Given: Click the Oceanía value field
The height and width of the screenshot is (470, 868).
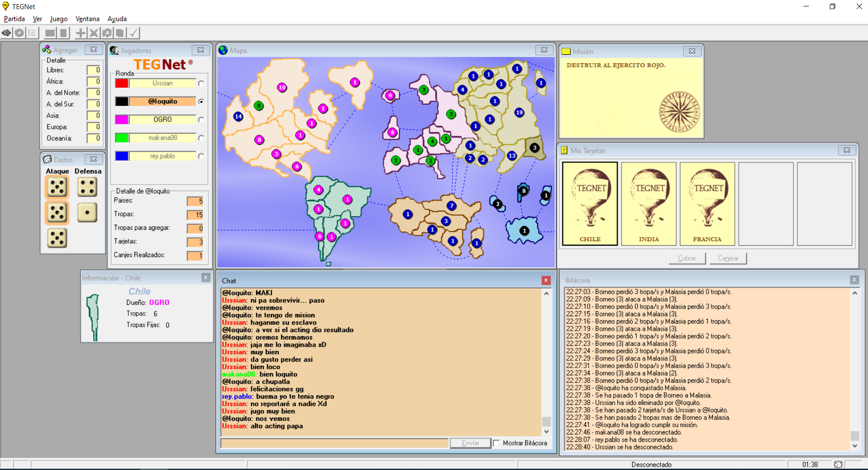Looking at the screenshot, I should (94, 138).
